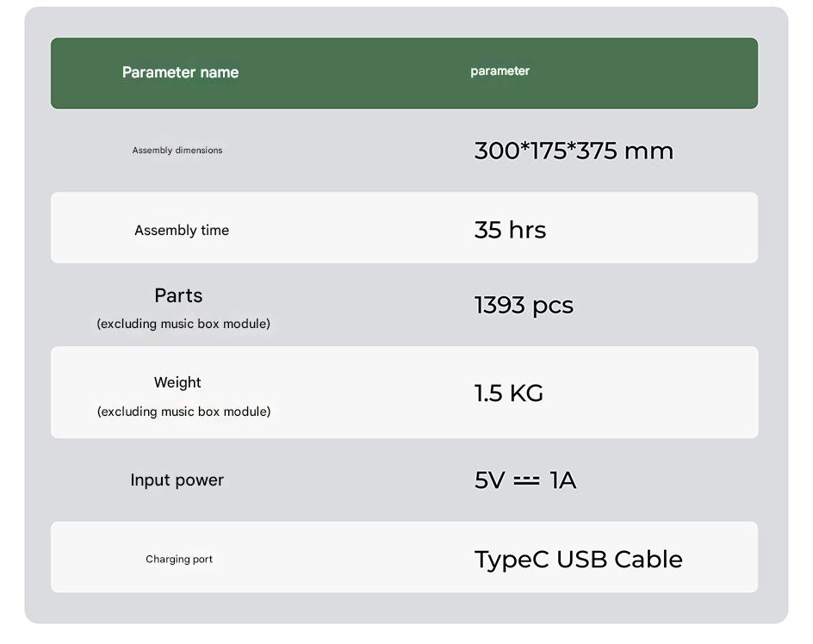The width and height of the screenshot is (813, 644).
Task: Select the "TypeC USB Cable" value
Action: pos(578,560)
